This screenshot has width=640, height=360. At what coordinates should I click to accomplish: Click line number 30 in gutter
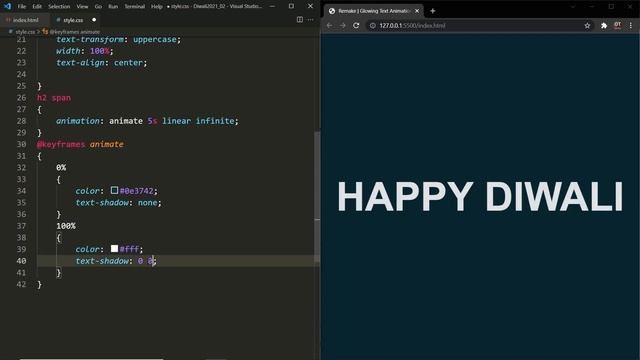(x=21, y=144)
